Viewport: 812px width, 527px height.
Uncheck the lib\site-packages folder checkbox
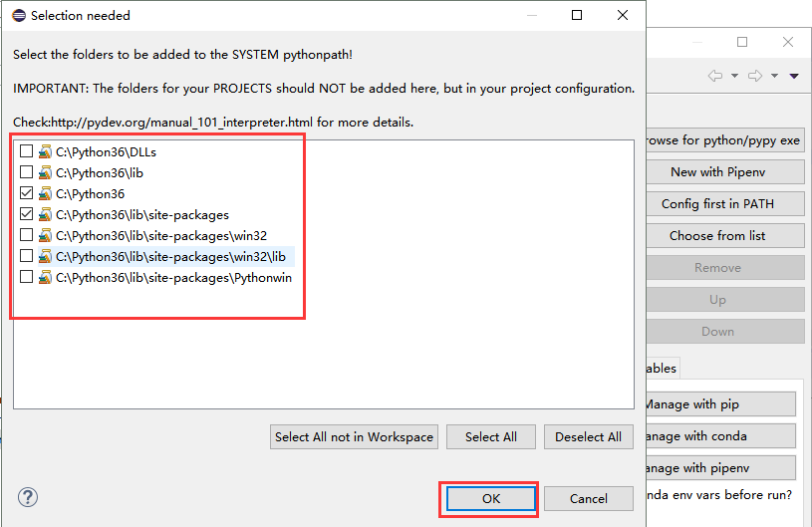[27, 214]
